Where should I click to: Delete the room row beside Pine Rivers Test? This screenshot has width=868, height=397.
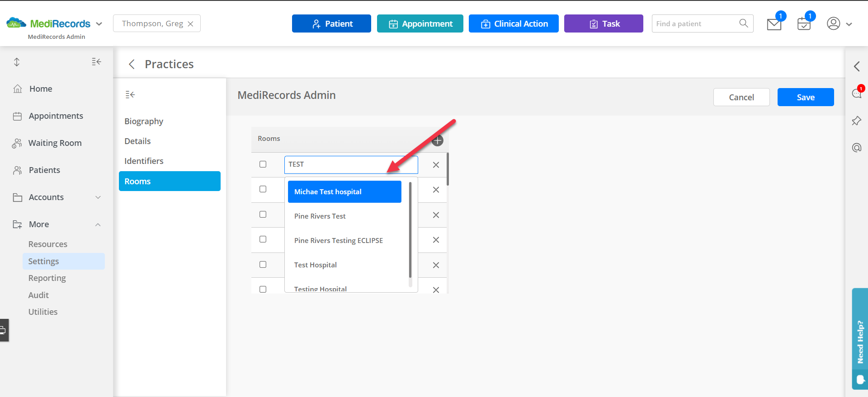pyautogui.click(x=436, y=215)
